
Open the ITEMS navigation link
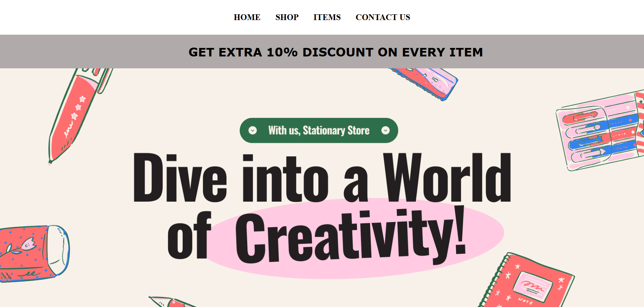coord(327,17)
